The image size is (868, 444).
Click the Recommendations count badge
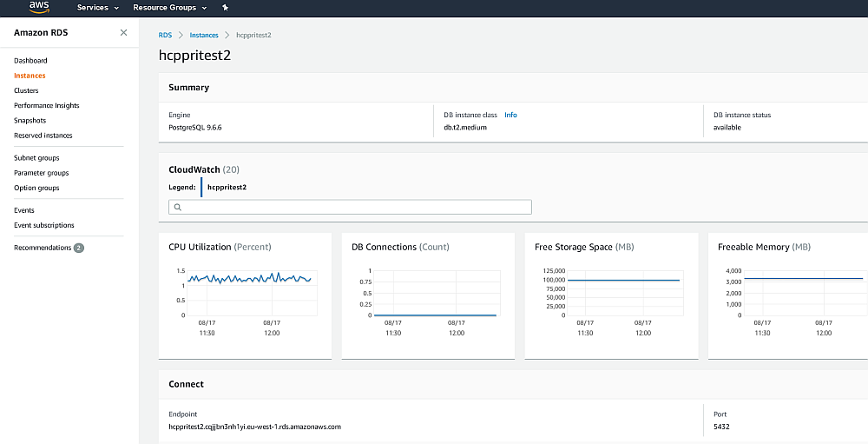(79, 248)
